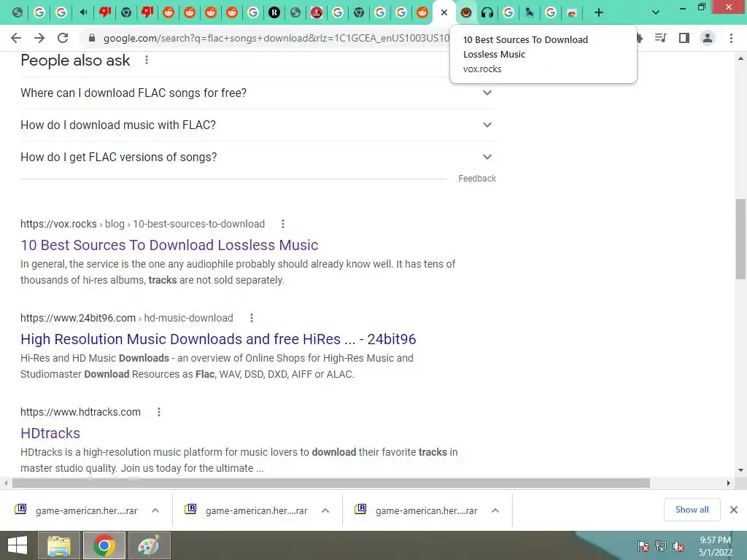Image resolution: width=747 pixels, height=560 pixels.
Task: Expand options chevron for rightmost rar download
Action: [495, 510]
